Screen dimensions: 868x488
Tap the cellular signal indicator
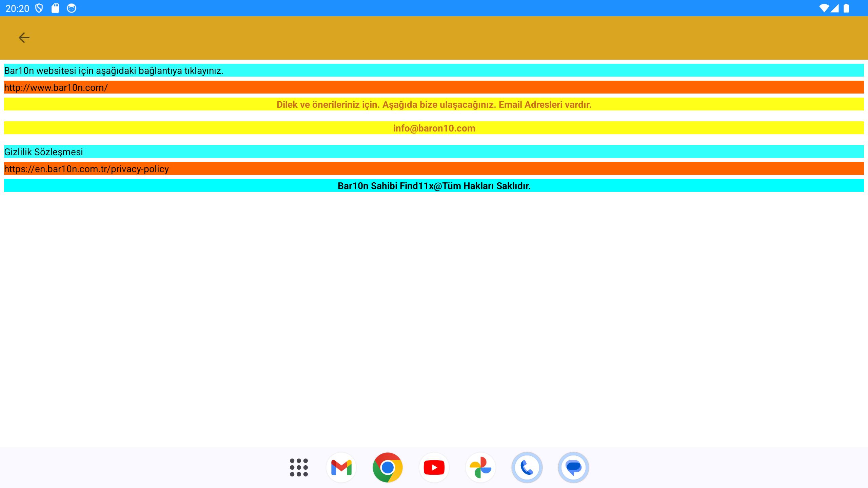click(x=834, y=8)
